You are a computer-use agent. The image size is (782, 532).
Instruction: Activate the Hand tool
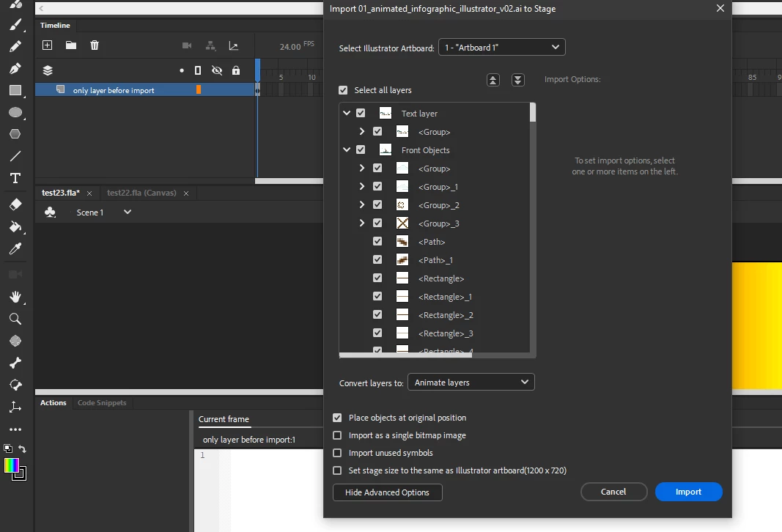click(x=15, y=297)
